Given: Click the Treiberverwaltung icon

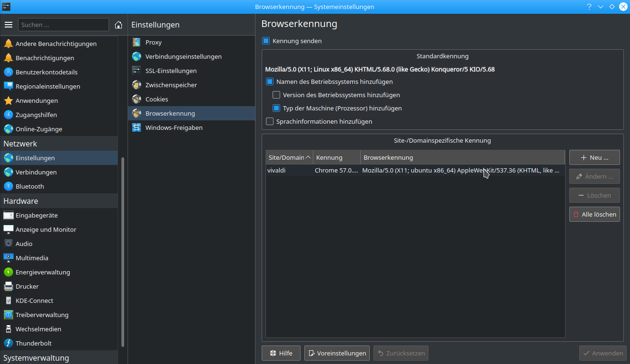Looking at the screenshot, I should (9, 315).
